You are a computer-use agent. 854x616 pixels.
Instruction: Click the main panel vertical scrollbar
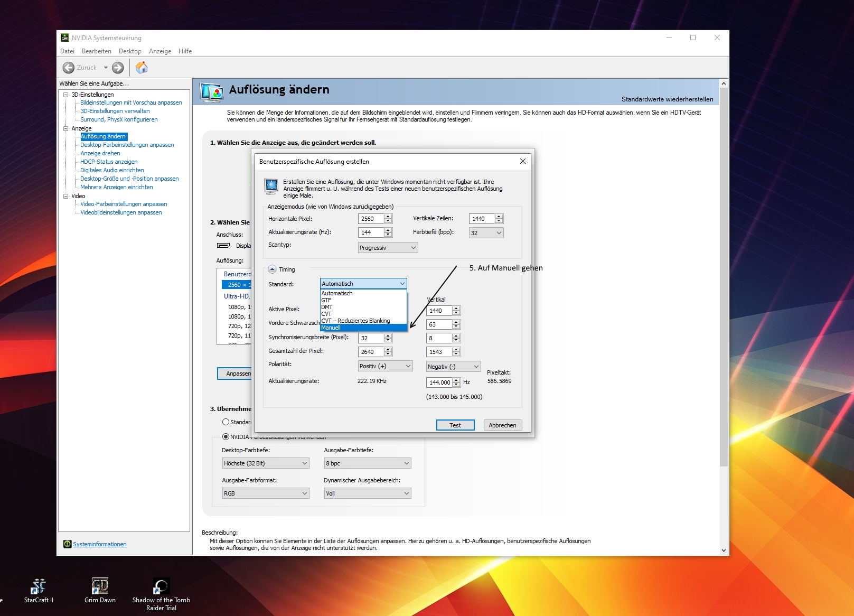[724, 277]
